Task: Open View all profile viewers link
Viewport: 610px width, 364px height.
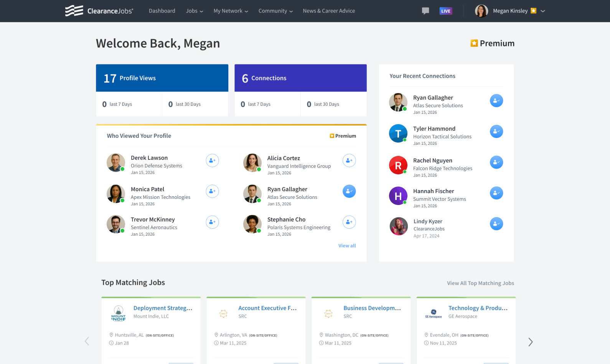Action: 347,246
